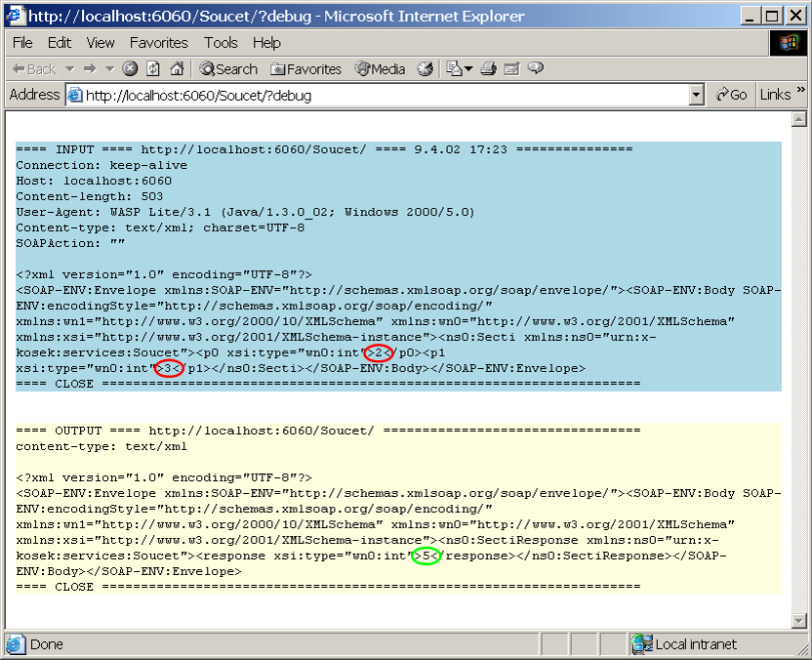Image resolution: width=812 pixels, height=660 pixels.
Task: Click the '==== INPUT ====' header line
Action: [324, 149]
